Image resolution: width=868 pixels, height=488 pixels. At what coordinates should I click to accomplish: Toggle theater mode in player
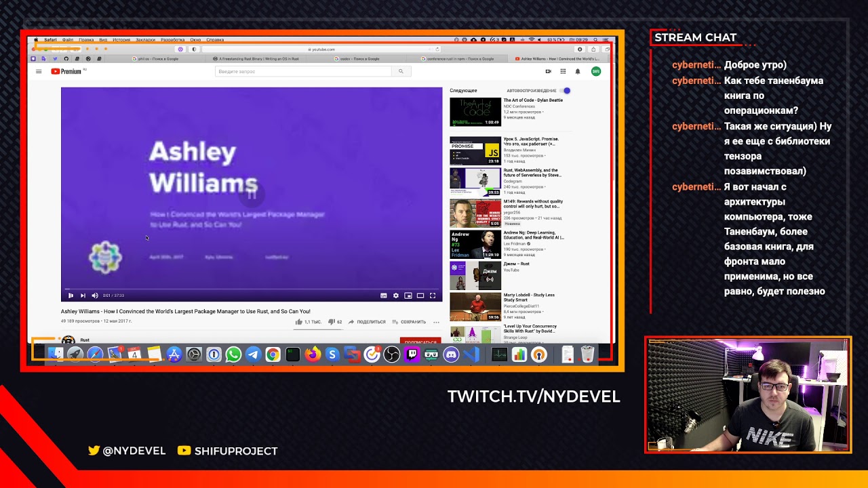point(420,296)
